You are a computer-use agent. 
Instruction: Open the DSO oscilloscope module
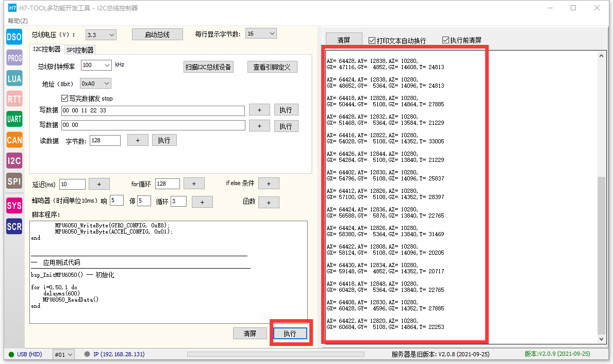coord(14,37)
